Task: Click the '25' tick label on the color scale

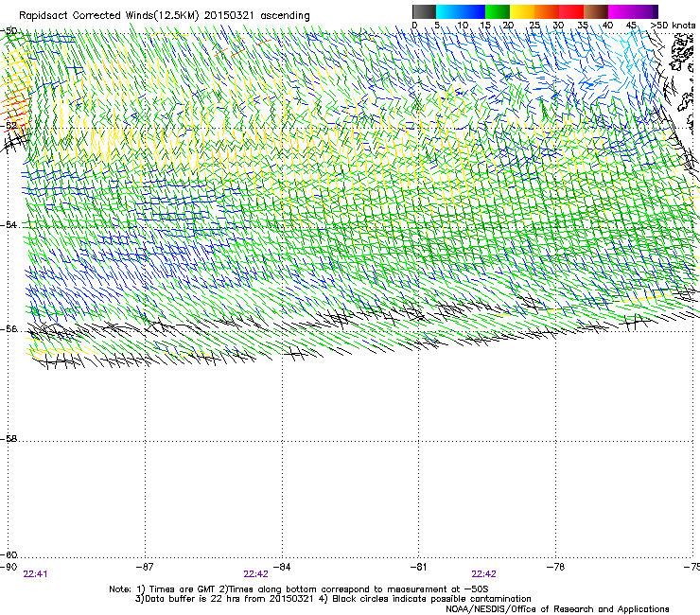Action: point(534,26)
